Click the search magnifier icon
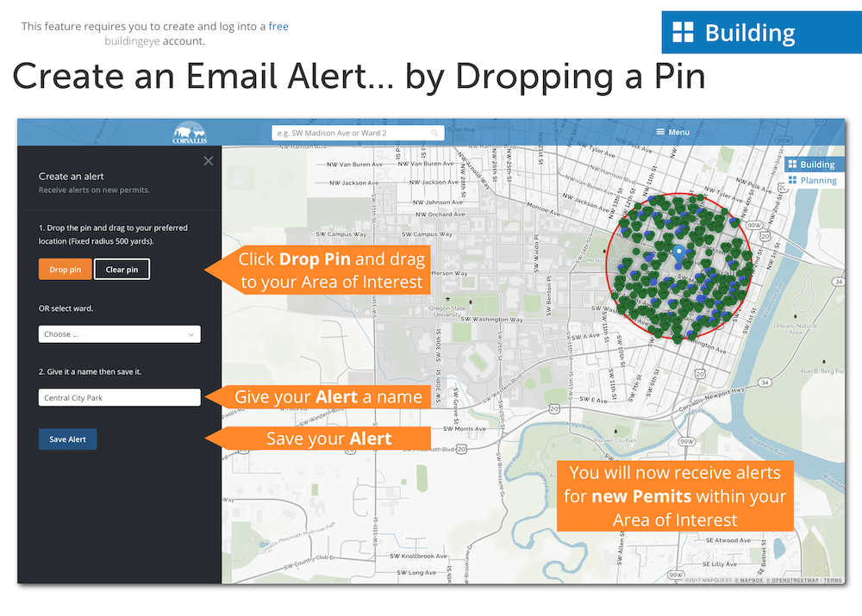Viewport: 862px width, 616px height. [x=434, y=133]
